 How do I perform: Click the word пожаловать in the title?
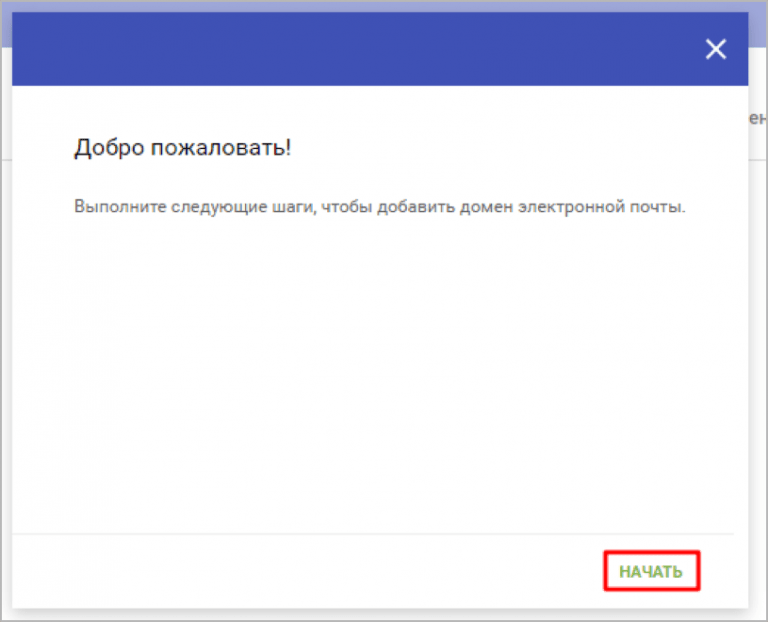221,147
